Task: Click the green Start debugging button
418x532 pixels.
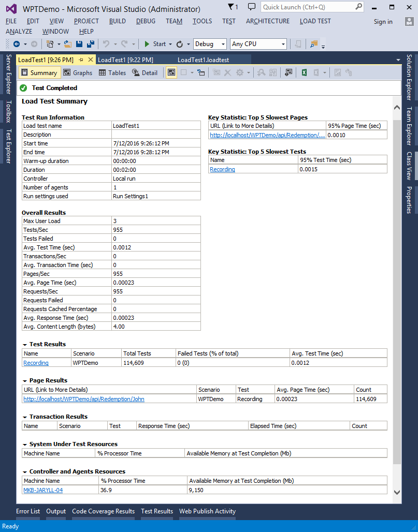Action: pos(155,44)
